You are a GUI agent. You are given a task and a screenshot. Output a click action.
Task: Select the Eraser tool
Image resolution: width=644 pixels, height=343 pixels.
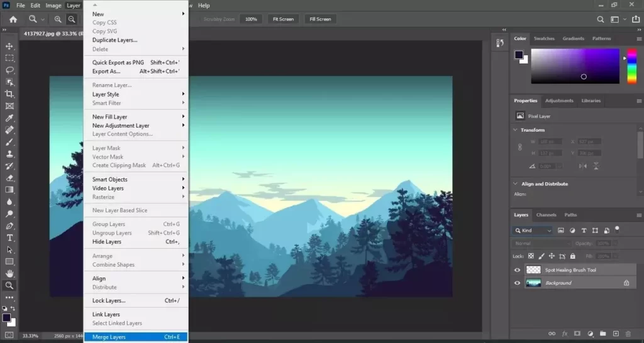[x=9, y=178]
